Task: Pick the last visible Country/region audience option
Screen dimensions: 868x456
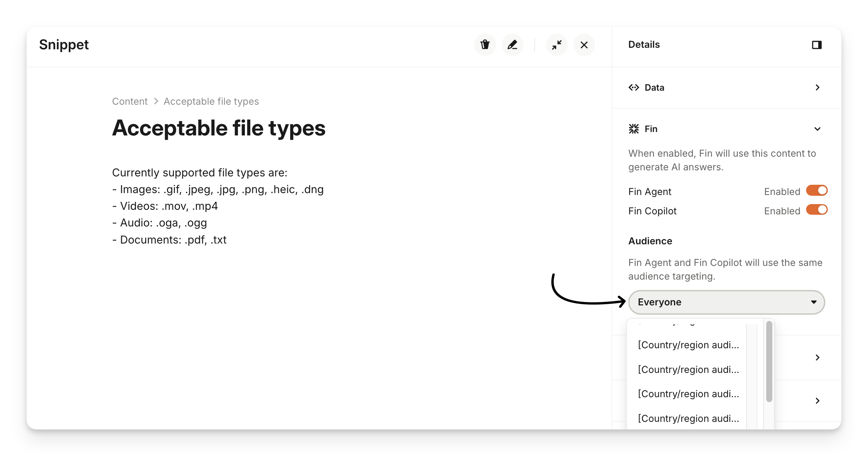Action: pyautogui.click(x=688, y=418)
